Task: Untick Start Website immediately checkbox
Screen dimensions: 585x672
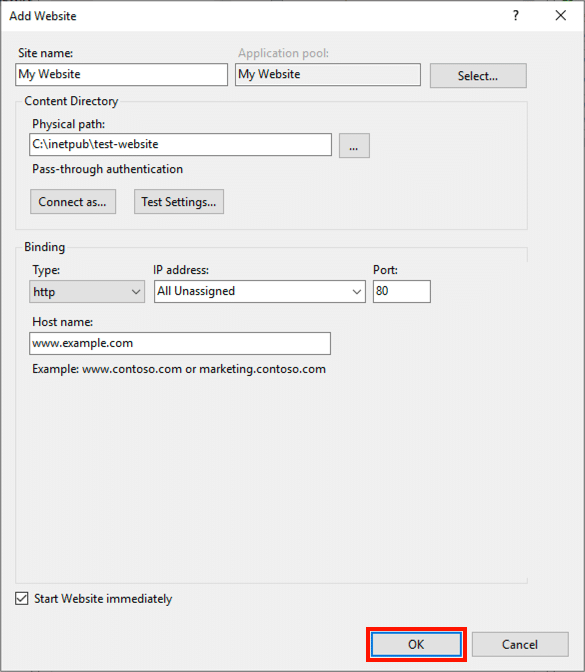Action: pyautogui.click(x=21, y=598)
